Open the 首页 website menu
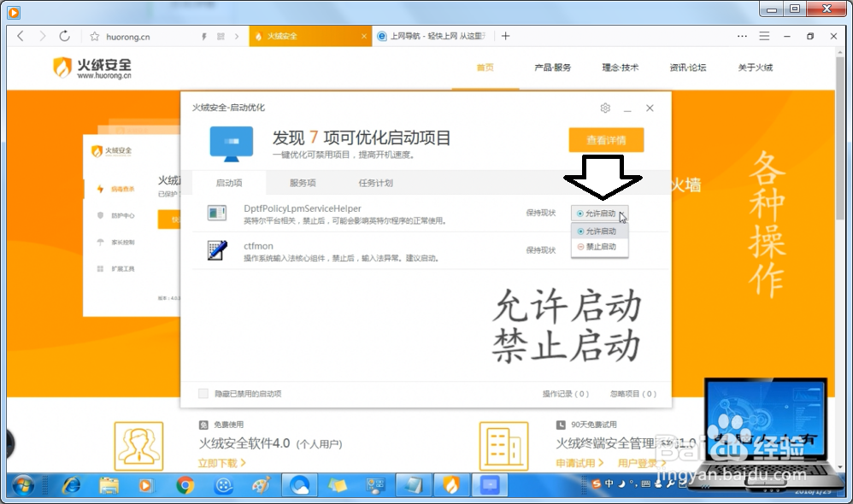The height and width of the screenshot is (504, 853). [x=485, y=67]
